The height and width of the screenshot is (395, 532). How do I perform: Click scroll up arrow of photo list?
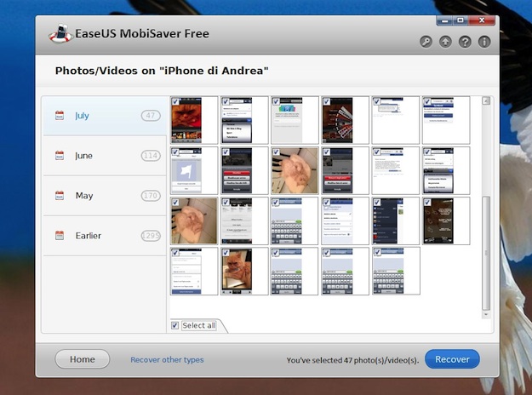[486, 100]
